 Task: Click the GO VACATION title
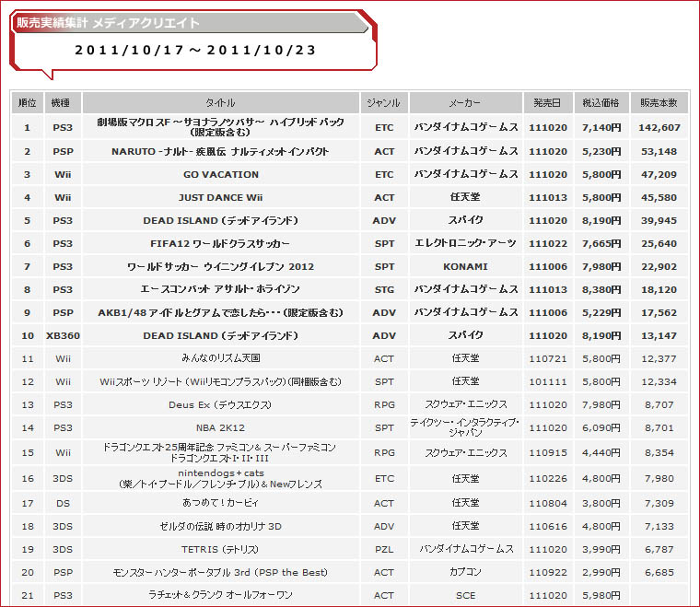tap(220, 174)
